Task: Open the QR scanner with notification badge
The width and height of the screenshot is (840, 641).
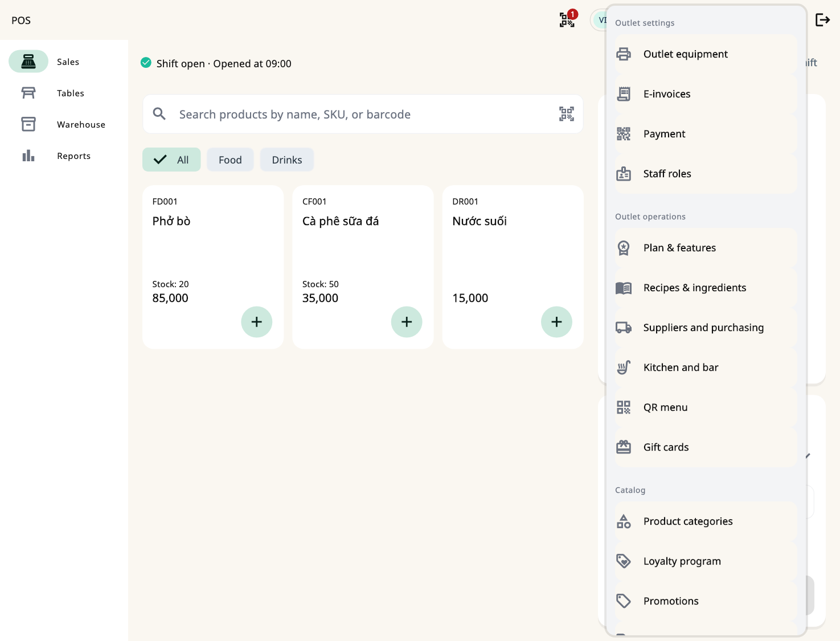Action: [x=567, y=20]
